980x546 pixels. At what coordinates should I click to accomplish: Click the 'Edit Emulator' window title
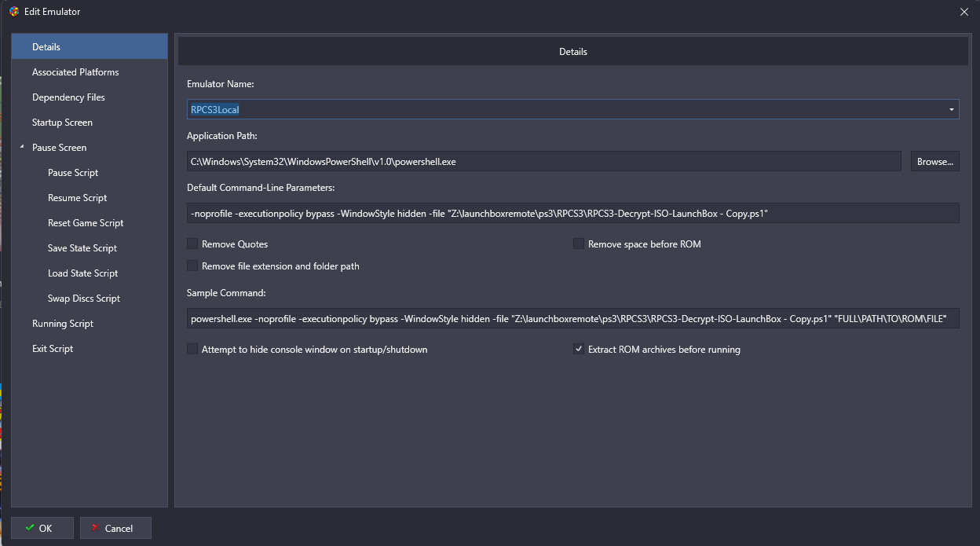53,12
